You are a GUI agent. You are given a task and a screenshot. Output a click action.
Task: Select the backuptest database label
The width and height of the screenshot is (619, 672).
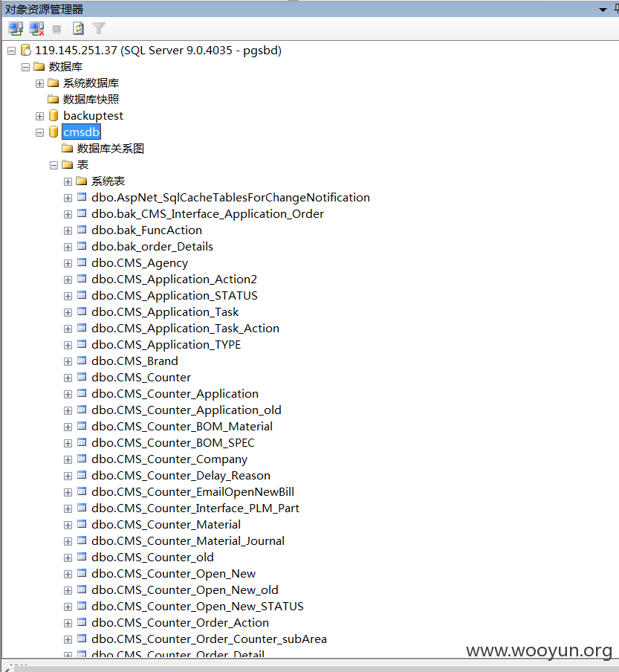click(x=93, y=116)
